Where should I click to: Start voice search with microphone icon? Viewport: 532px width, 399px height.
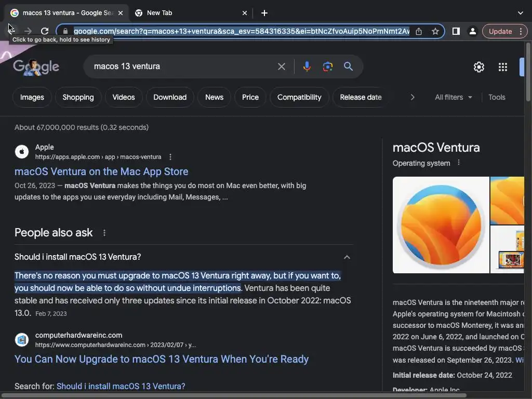pos(307,66)
